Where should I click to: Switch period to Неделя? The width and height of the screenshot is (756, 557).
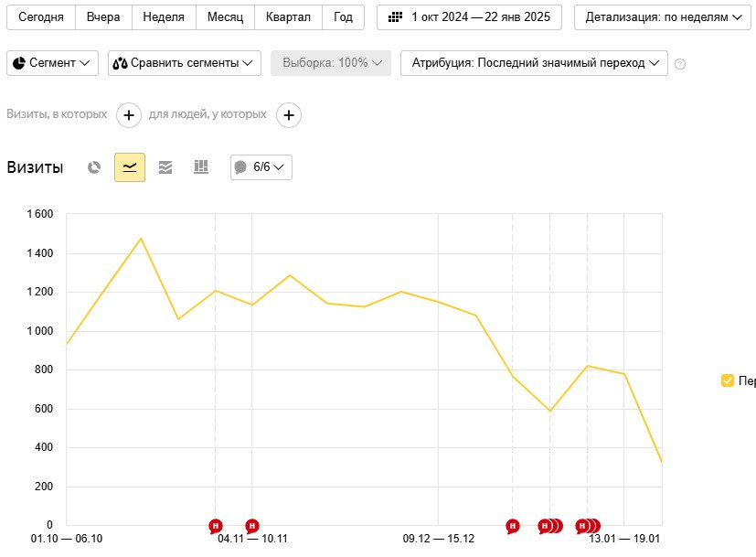[x=164, y=16]
